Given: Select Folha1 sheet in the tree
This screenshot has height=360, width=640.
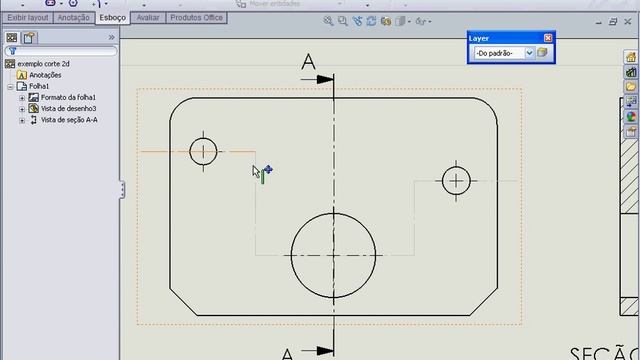Looking at the screenshot, I should coord(39,87).
